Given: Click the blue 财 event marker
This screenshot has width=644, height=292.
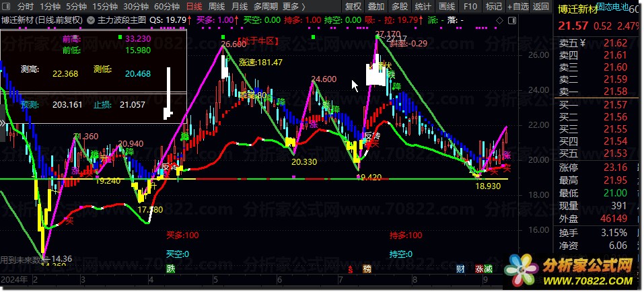Looking at the screenshot, I should coord(461,269).
